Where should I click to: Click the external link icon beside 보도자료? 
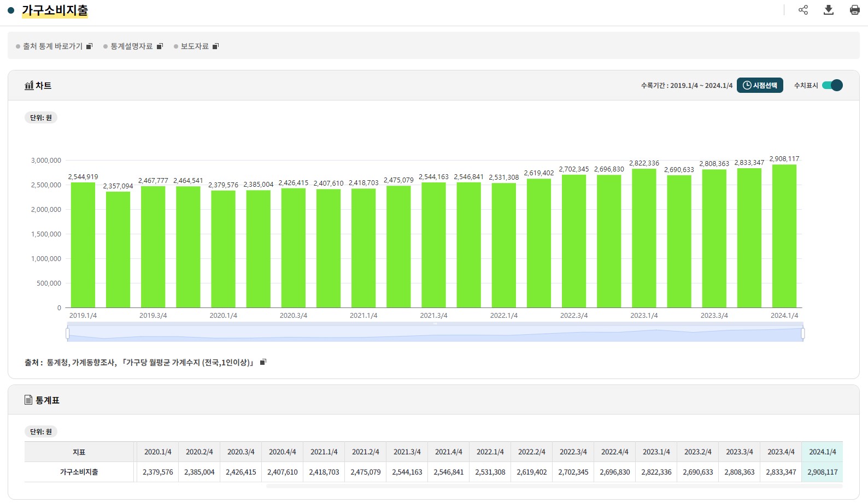[215, 46]
